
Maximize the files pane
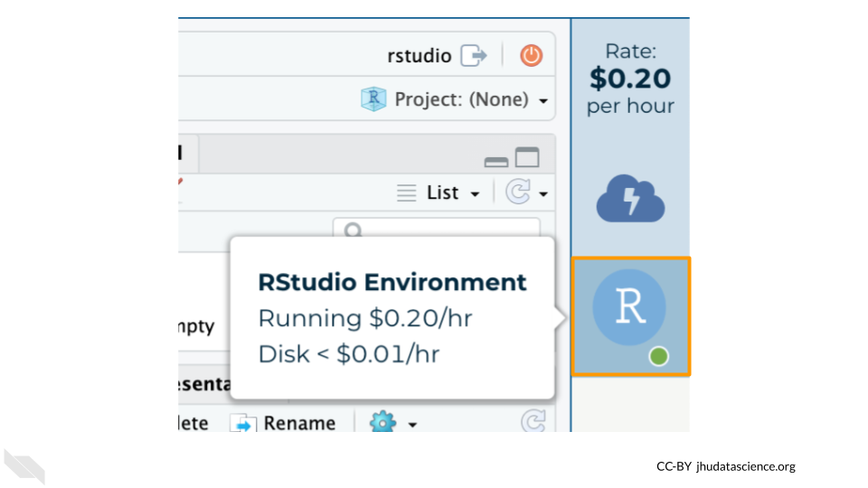527,157
